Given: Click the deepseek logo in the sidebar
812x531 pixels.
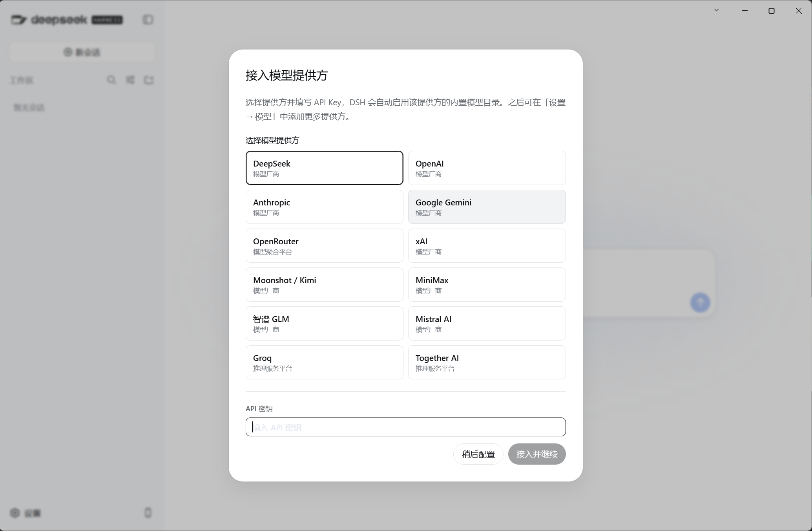Looking at the screenshot, I should [x=67, y=20].
